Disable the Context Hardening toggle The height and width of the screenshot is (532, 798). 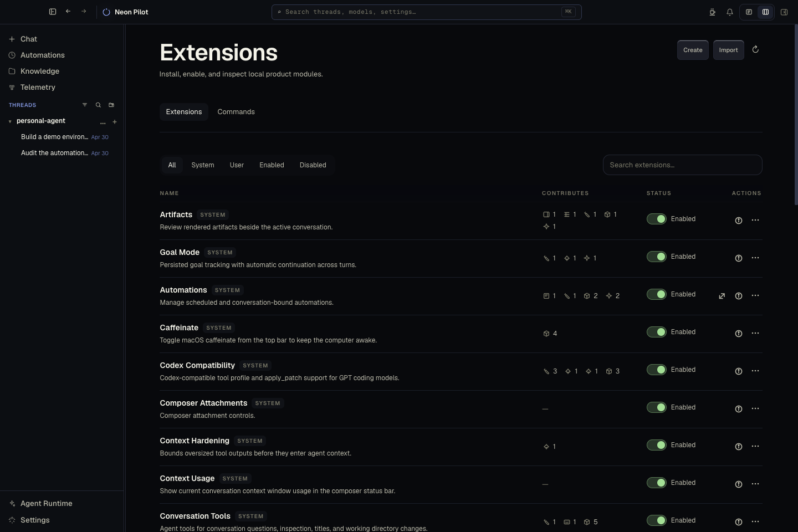657,445
